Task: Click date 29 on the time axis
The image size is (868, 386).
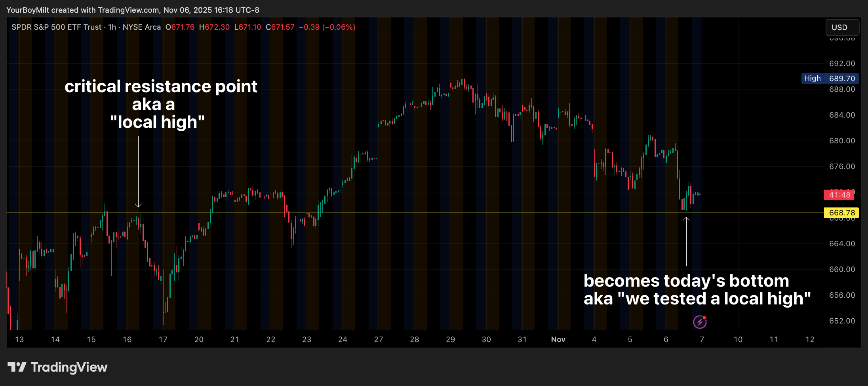Action: [451, 339]
